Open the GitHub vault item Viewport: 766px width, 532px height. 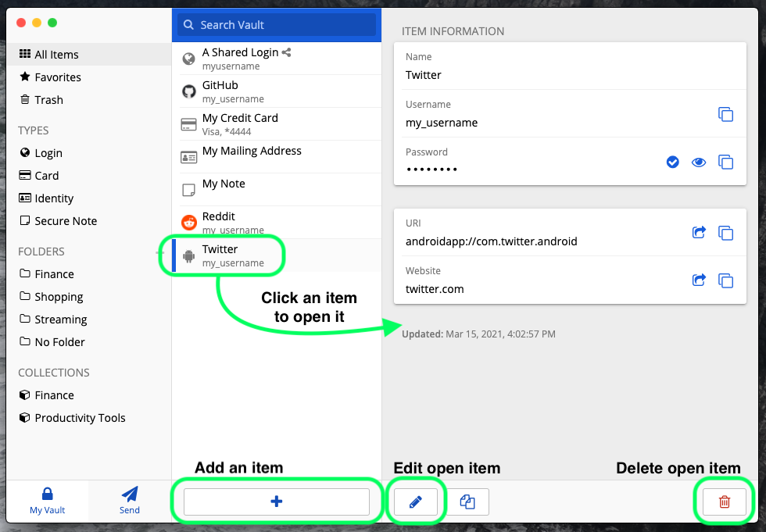[277, 91]
